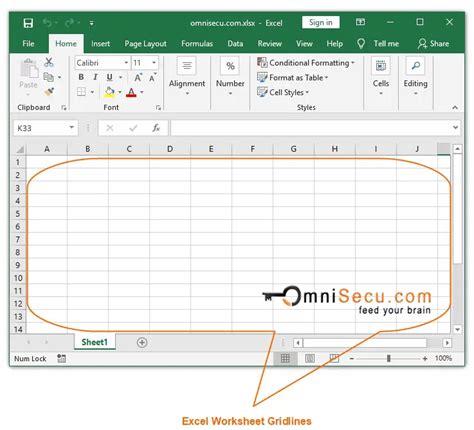474x430 pixels.
Task: Open the Insert ribbon tab
Action: pos(100,44)
